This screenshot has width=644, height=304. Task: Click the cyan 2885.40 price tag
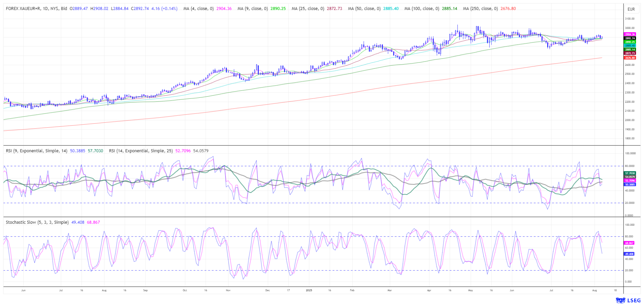(x=630, y=46)
